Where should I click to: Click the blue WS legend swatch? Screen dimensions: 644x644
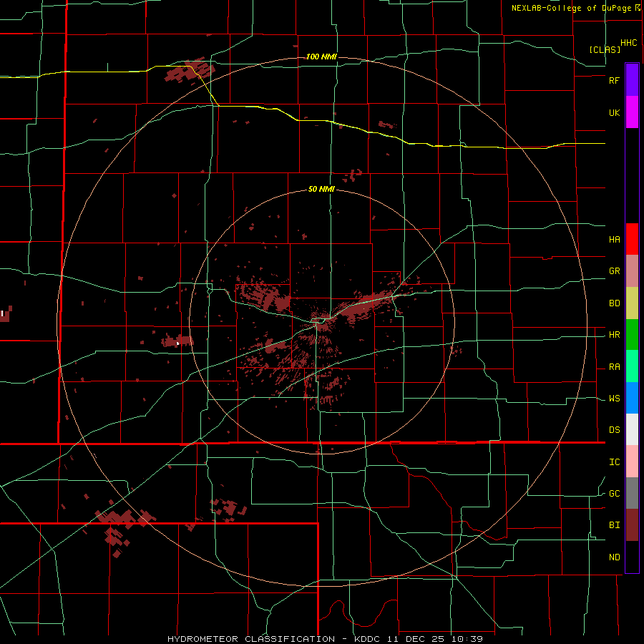[x=632, y=398]
